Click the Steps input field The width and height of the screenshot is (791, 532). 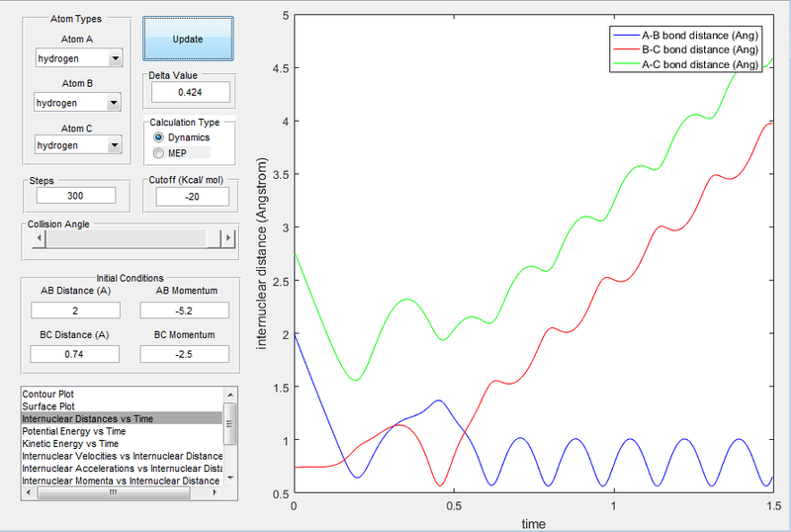click(x=76, y=196)
